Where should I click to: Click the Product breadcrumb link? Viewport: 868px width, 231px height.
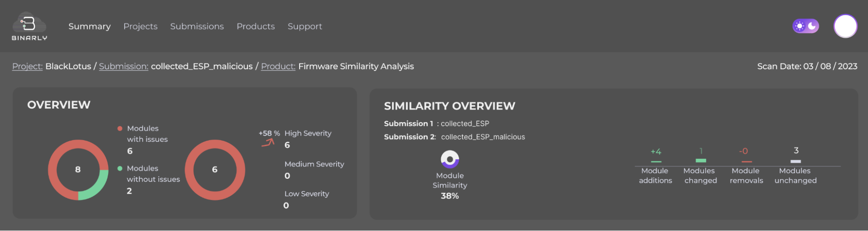278,67
